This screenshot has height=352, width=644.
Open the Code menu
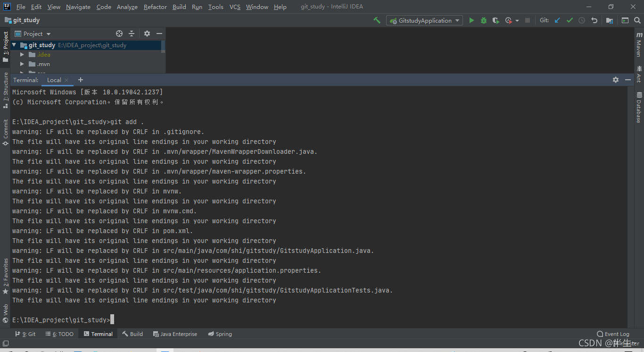pos(104,7)
